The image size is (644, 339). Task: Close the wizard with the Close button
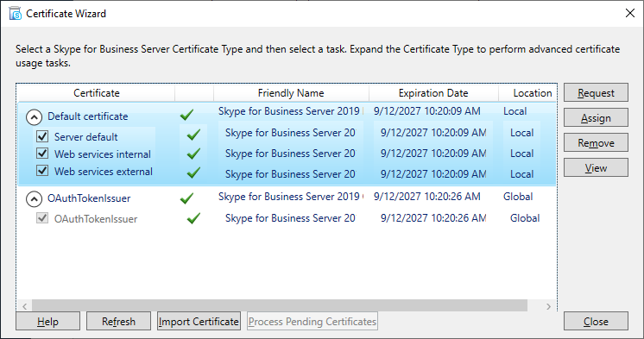pyautogui.click(x=596, y=322)
